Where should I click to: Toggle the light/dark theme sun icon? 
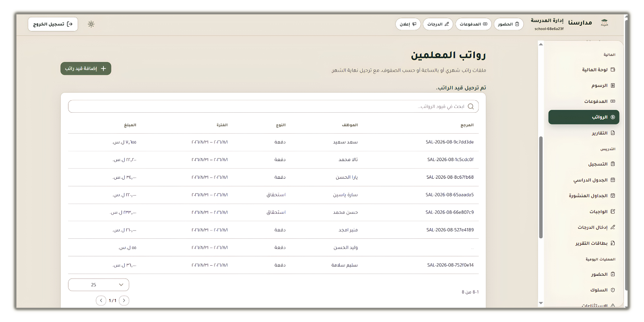[91, 24]
